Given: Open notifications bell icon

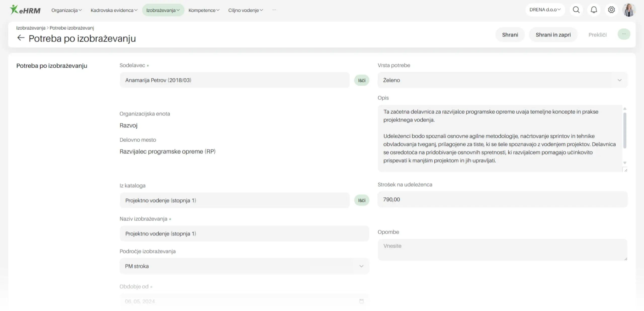Looking at the screenshot, I should pos(594,10).
